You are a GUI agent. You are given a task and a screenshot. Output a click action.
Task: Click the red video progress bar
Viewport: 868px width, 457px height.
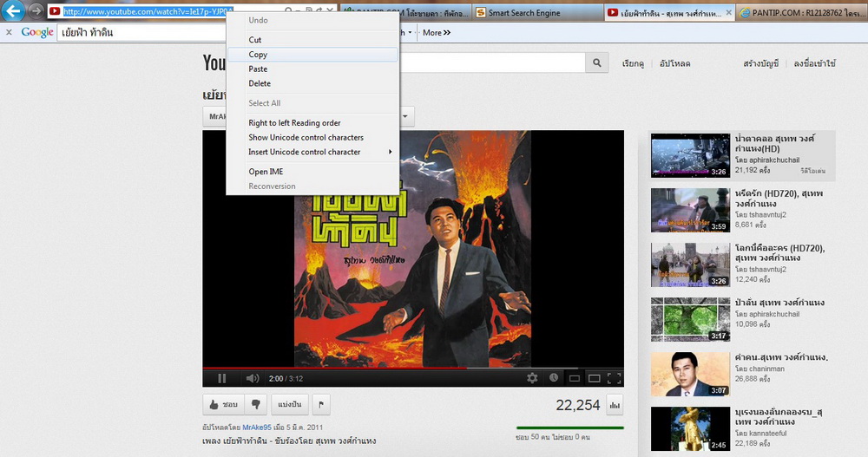(334, 368)
